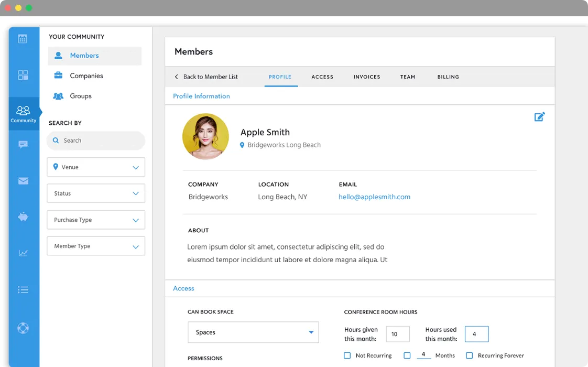The width and height of the screenshot is (588, 367).
Task: Open the chat messages sidebar icon
Action: pyautogui.click(x=23, y=145)
